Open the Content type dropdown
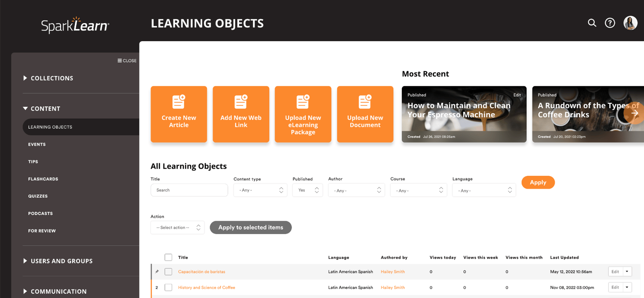This screenshot has width=644, height=298. pyautogui.click(x=260, y=190)
